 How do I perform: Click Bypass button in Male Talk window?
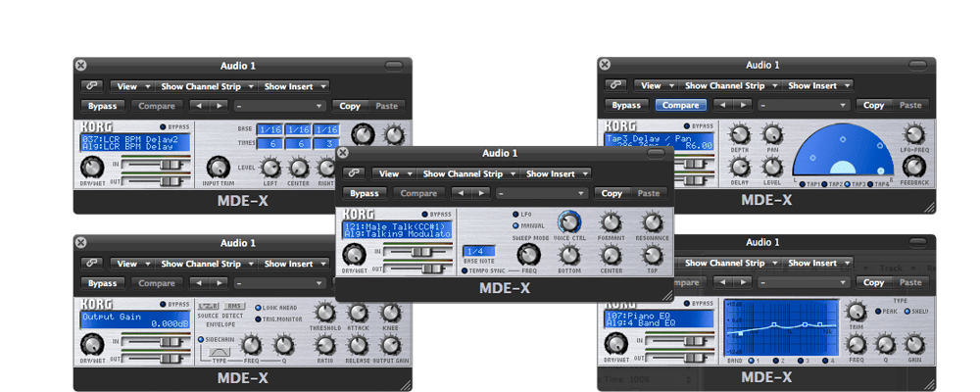tap(365, 193)
